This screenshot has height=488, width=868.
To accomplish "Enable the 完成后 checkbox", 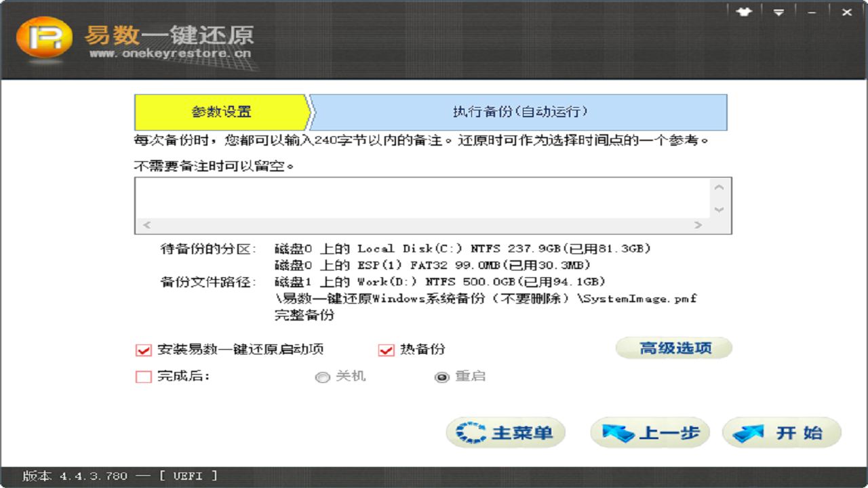I will point(143,377).
